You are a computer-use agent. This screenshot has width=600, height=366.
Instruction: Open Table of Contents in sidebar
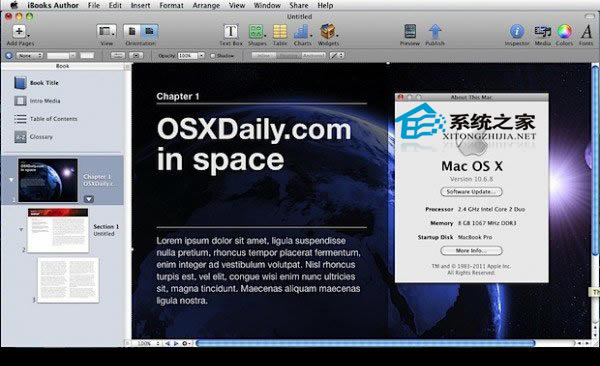click(54, 119)
